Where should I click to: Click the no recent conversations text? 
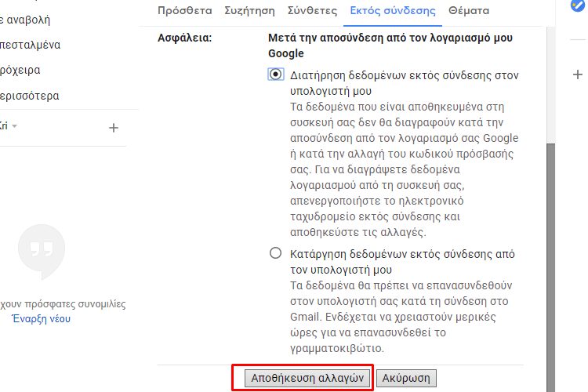63,304
